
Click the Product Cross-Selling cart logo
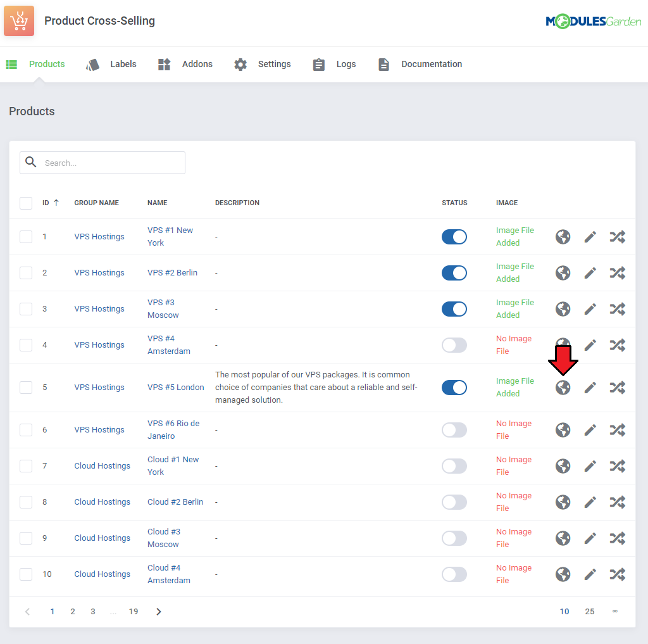pos(19,21)
